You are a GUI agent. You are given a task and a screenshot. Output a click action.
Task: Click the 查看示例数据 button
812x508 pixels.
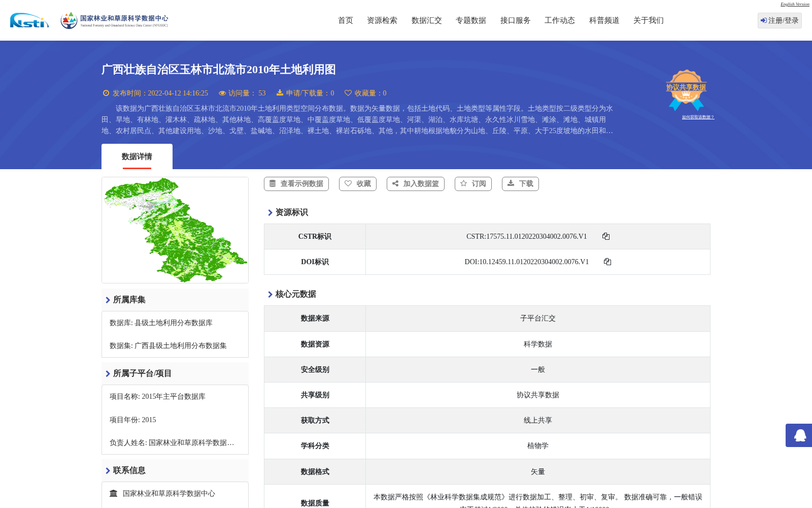point(296,184)
